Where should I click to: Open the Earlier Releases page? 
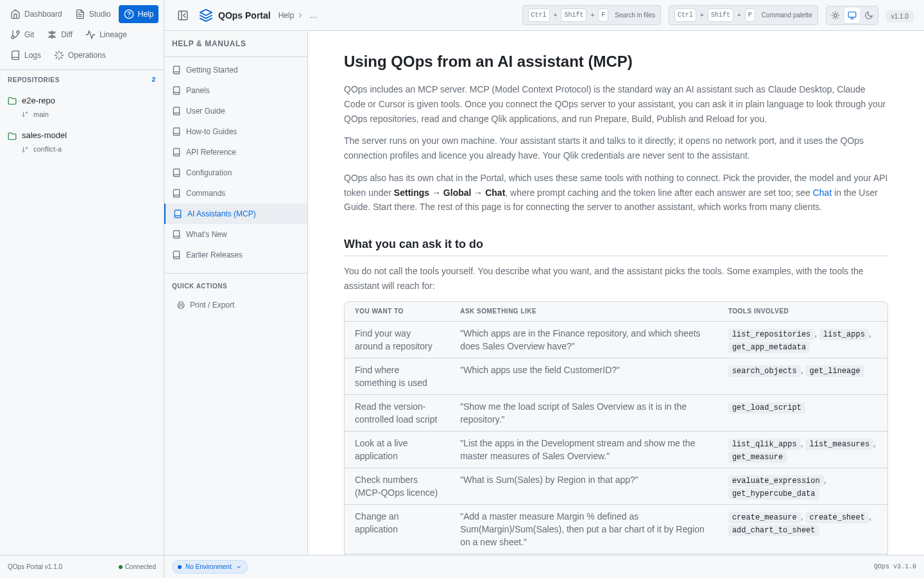point(236,255)
